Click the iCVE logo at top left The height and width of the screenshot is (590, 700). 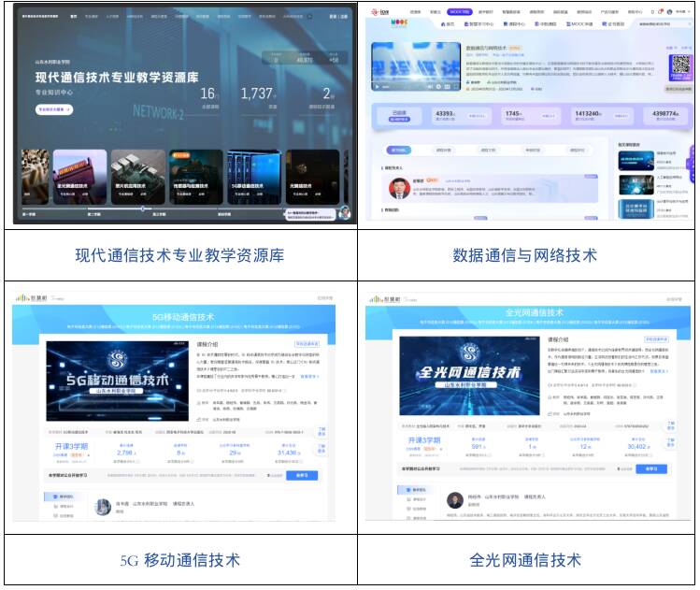point(381,11)
